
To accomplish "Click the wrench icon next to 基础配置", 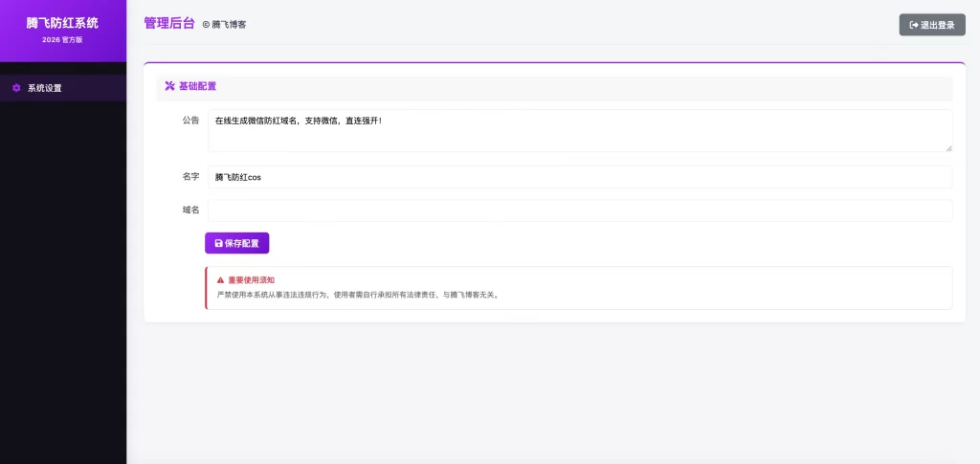I will point(169,86).
